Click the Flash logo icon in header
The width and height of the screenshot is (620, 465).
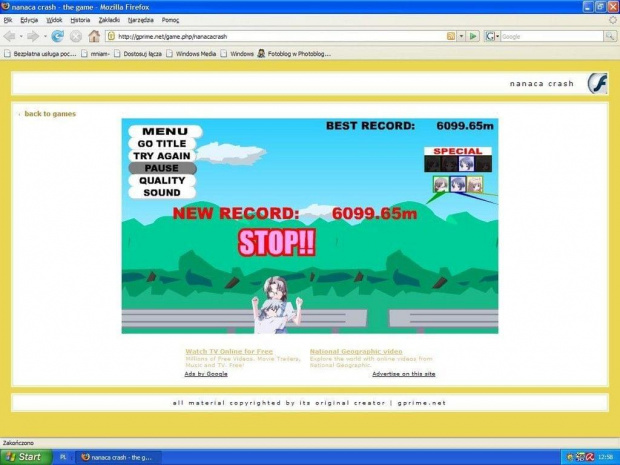pos(597,83)
